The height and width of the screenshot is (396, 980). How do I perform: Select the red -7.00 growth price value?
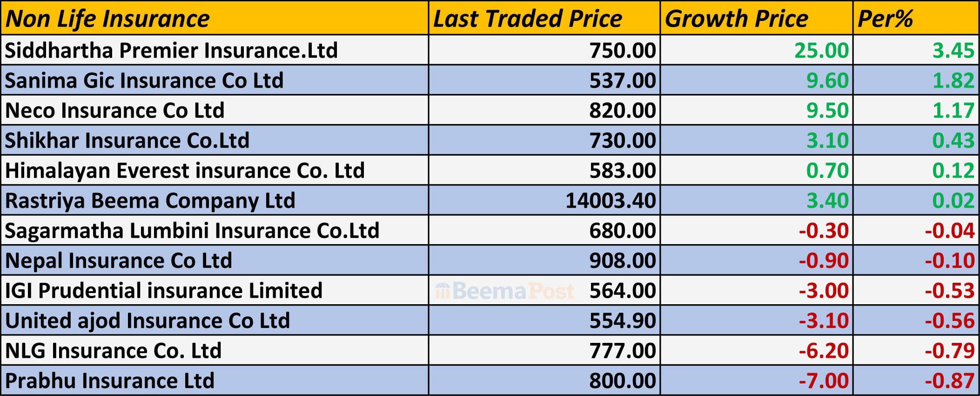(x=824, y=381)
